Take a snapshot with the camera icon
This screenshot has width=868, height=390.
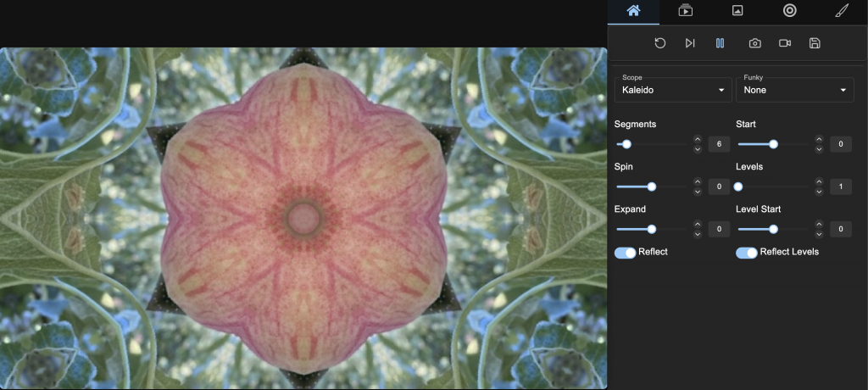(754, 43)
